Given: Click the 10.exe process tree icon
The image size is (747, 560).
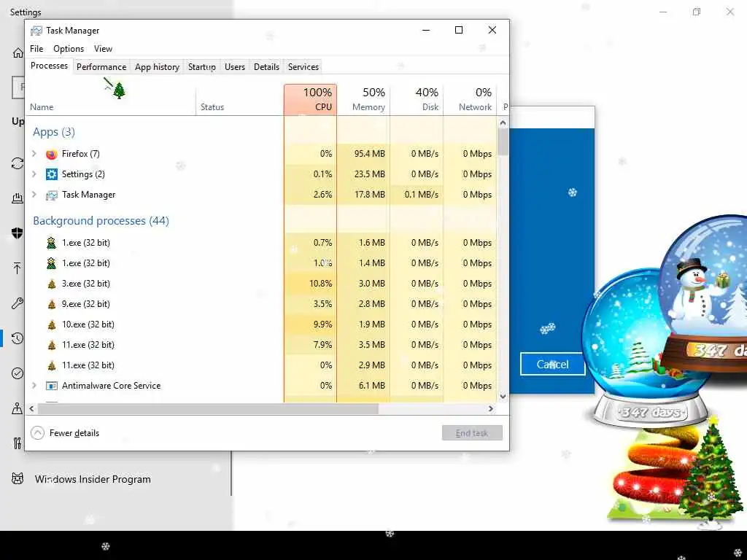Looking at the screenshot, I should (x=52, y=324).
